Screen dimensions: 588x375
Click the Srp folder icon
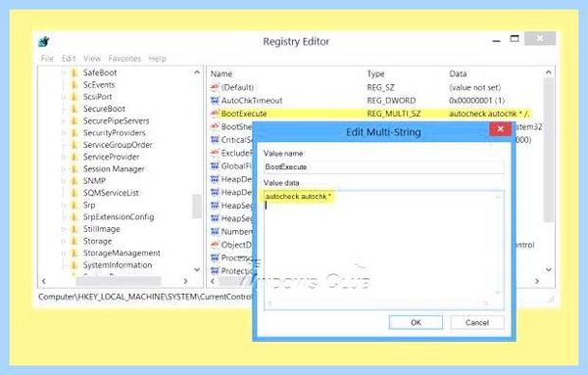click(x=74, y=205)
